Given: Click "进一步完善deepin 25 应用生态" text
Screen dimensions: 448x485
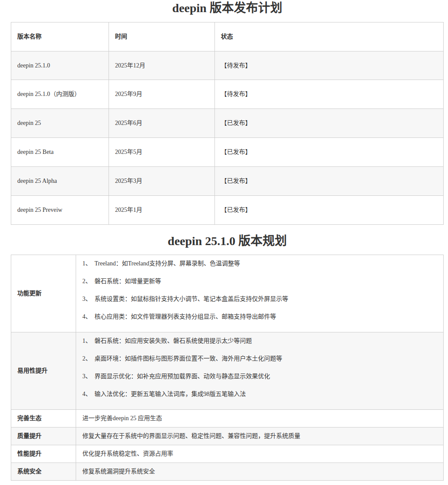Looking at the screenshot, I should coord(122,418).
